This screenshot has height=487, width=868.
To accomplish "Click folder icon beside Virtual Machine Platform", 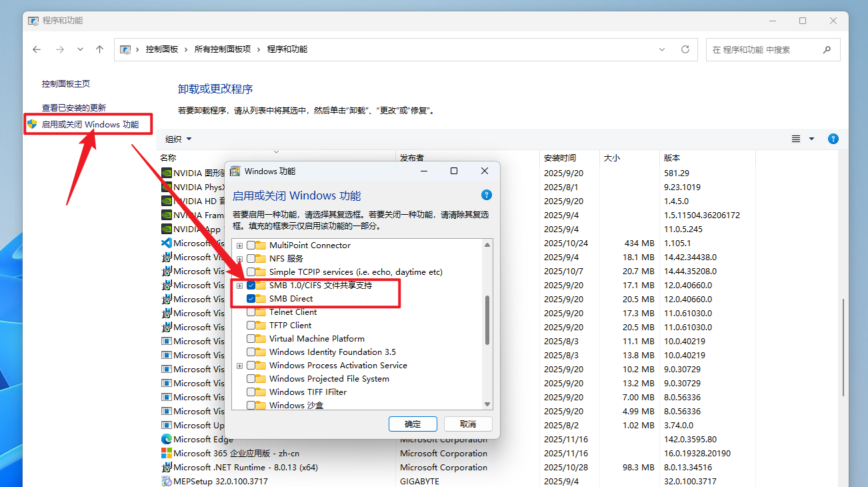I will (x=261, y=338).
